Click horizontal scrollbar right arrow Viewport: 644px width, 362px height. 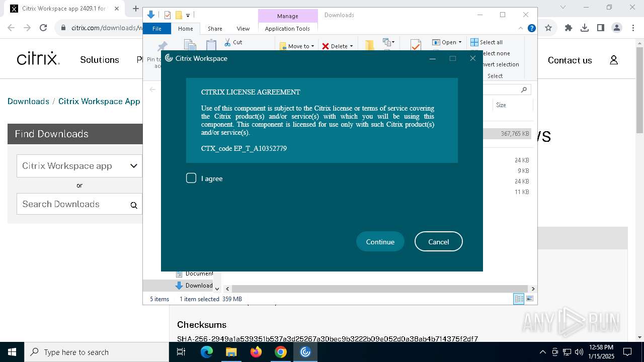(x=533, y=289)
